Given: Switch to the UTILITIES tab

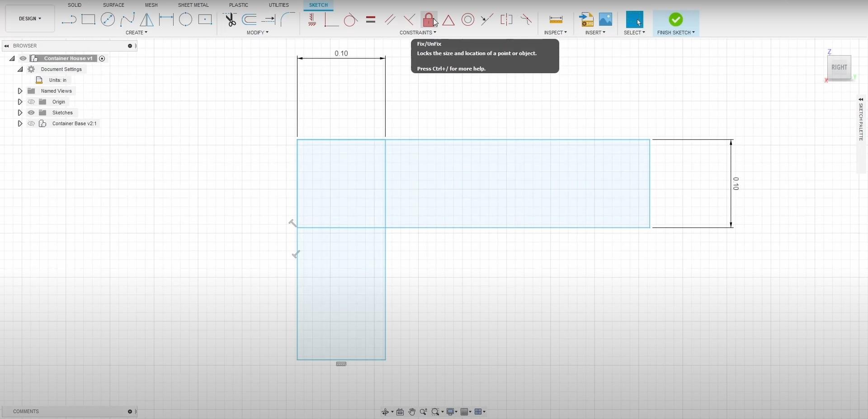Looking at the screenshot, I should 279,5.
